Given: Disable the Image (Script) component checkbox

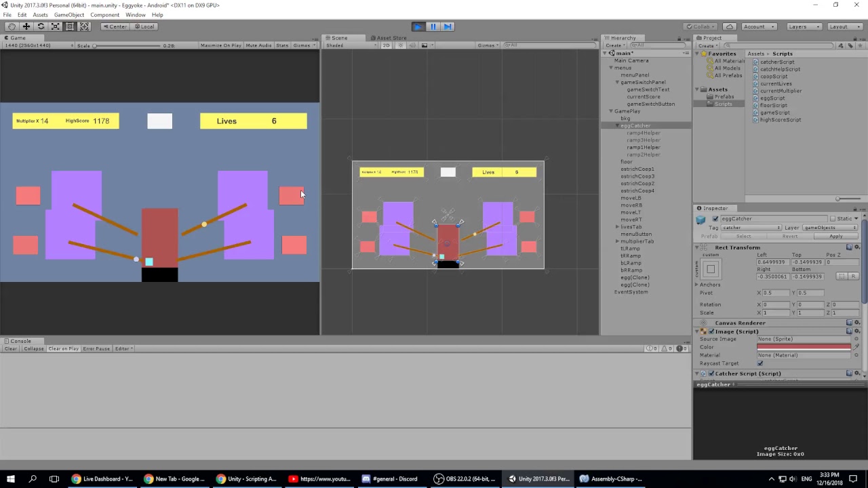Looking at the screenshot, I should tap(711, 331).
